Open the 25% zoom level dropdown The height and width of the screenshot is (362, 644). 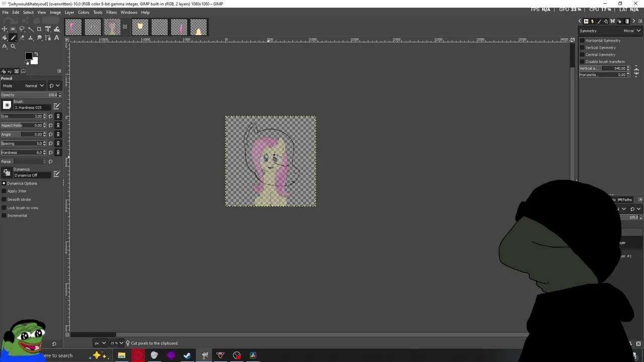click(x=121, y=343)
